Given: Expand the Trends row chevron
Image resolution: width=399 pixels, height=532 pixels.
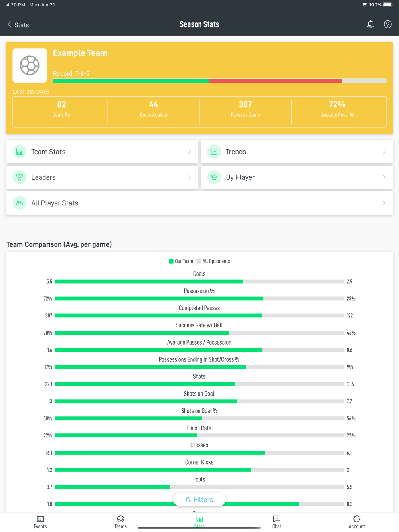Looking at the screenshot, I should click(x=384, y=152).
